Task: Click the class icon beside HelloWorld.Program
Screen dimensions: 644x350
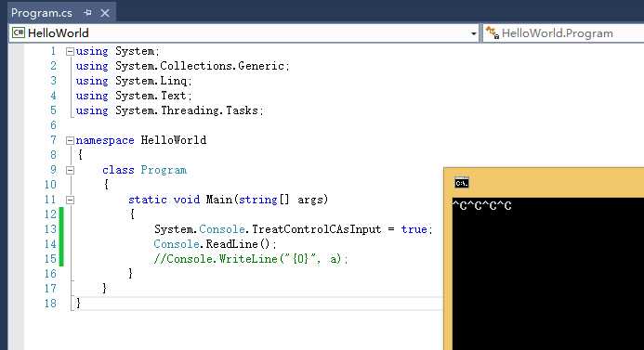Action: coord(492,32)
